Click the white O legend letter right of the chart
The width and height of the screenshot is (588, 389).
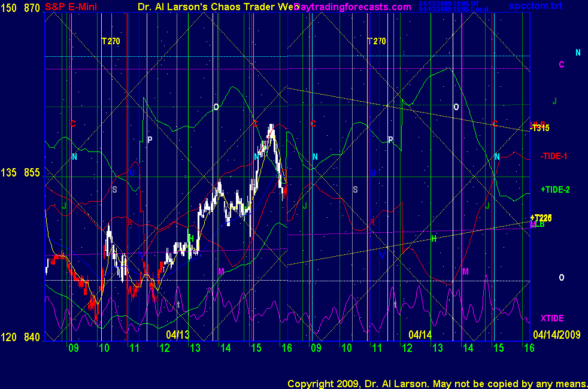562,278
